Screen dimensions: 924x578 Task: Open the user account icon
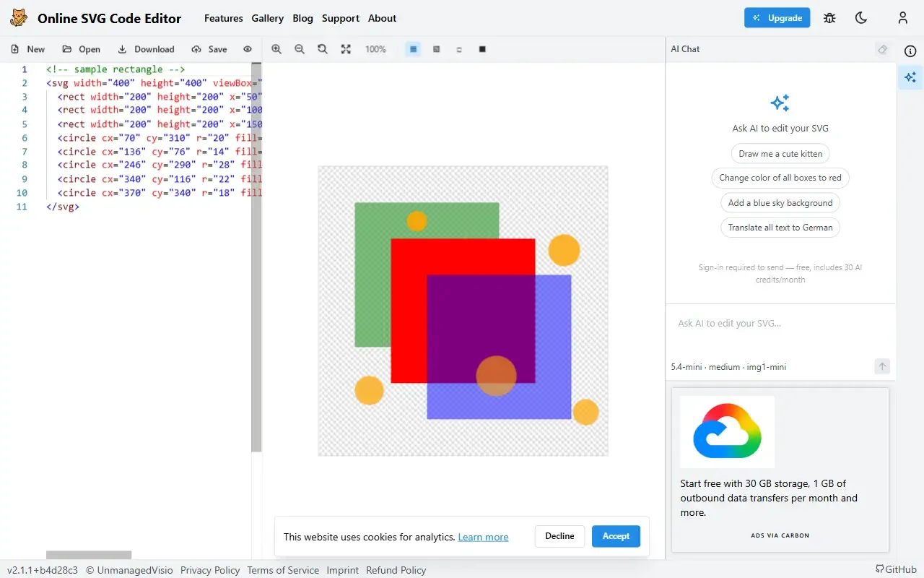(903, 18)
